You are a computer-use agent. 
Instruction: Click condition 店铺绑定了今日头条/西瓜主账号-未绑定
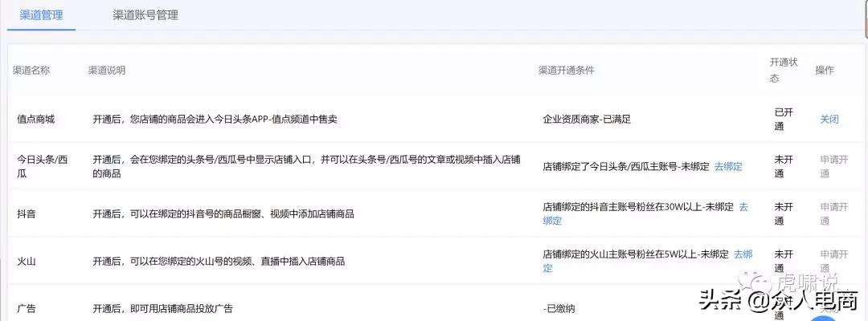click(x=626, y=166)
